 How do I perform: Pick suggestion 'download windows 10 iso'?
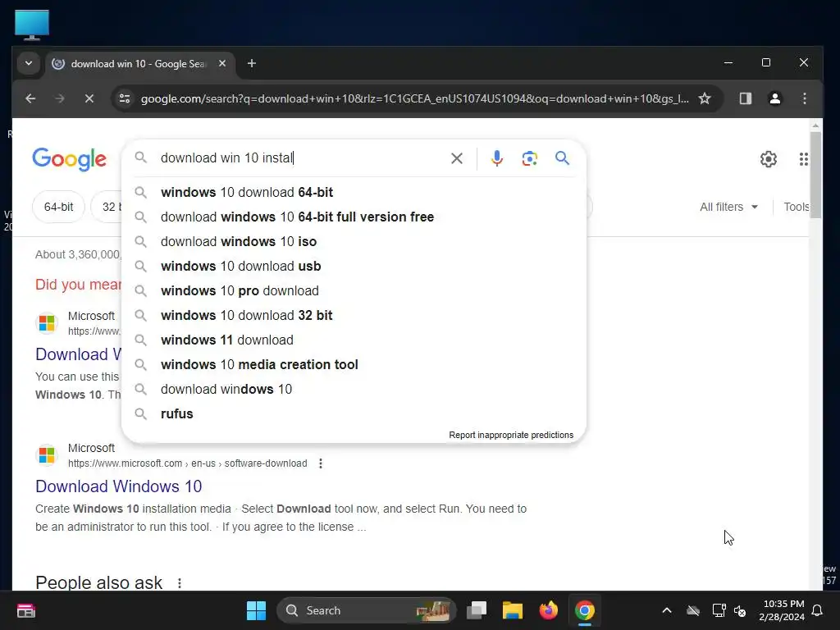click(354, 242)
